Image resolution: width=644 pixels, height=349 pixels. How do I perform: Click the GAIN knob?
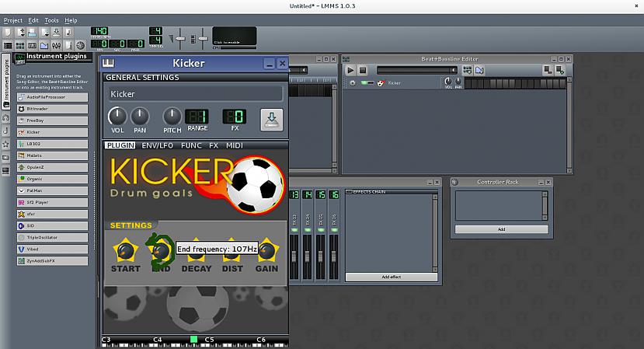[266, 250]
